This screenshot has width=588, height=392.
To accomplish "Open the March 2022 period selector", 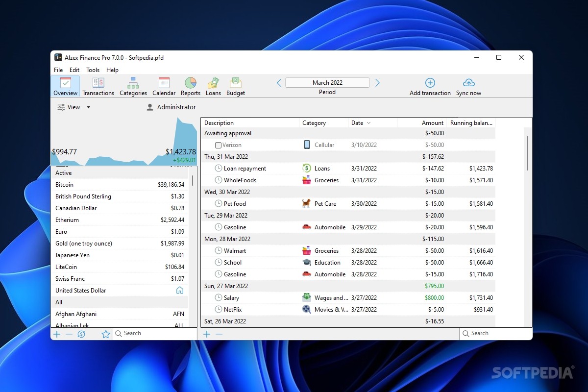I will [327, 83].
